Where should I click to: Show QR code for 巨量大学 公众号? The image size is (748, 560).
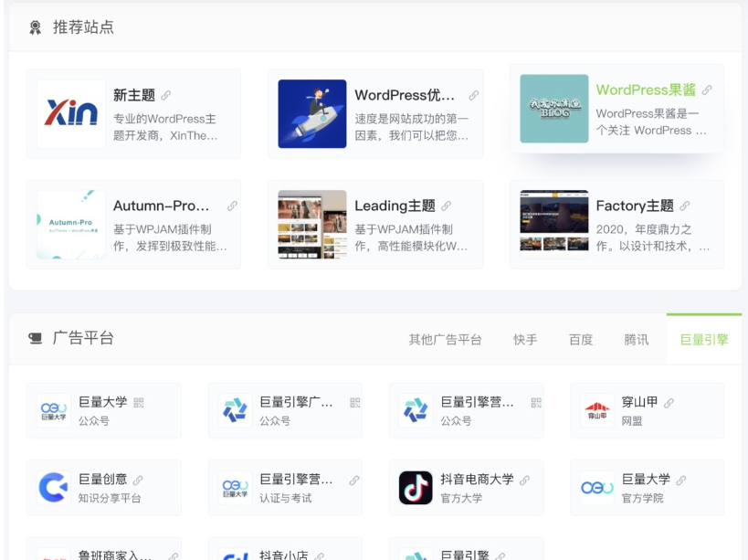[x=138, y=403]
